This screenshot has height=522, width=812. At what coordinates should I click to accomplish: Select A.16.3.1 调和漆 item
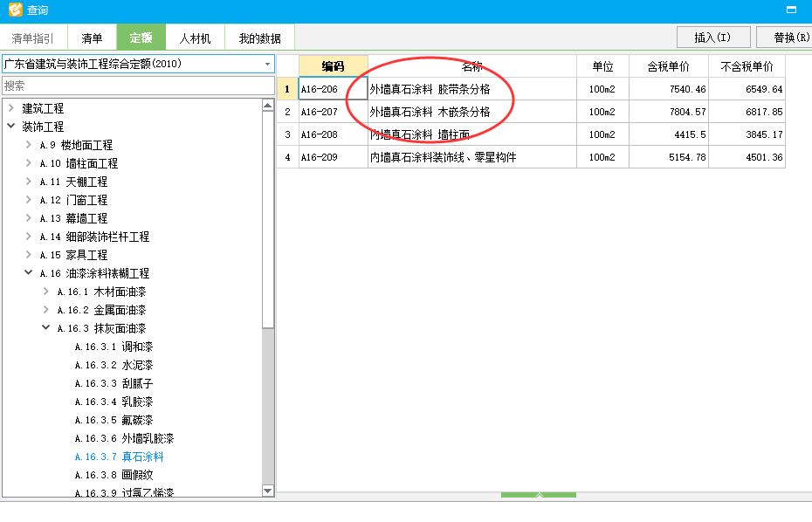[114, 347]
